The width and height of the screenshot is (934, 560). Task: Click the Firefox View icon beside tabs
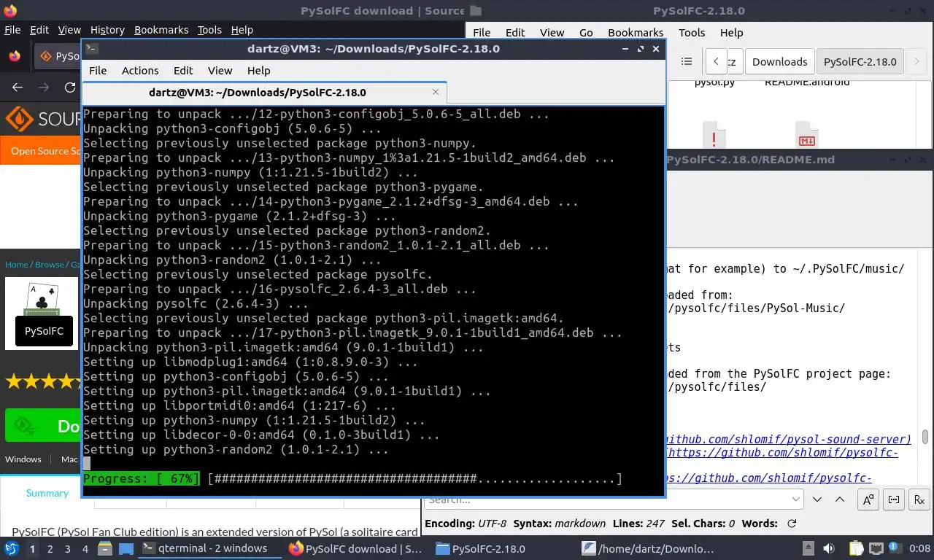[15, 56]
